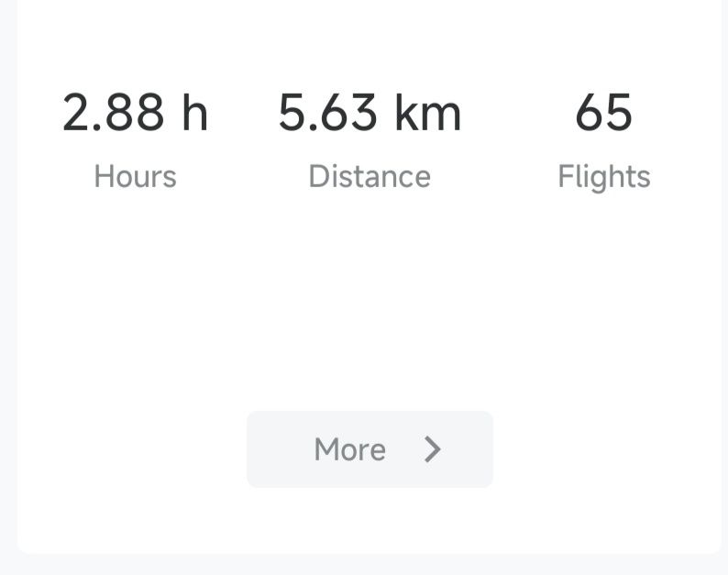Select the Hours label

point(135,176)
